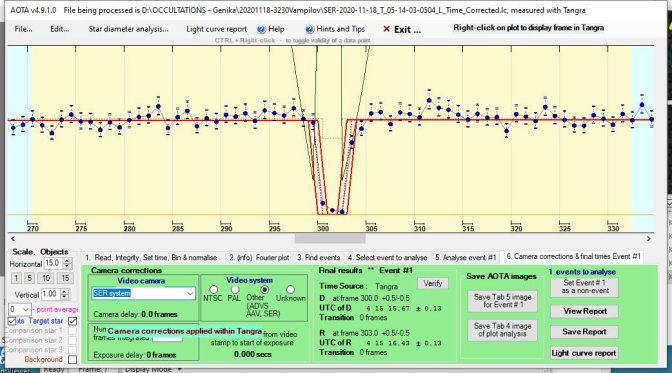The image size is (672, 373).
Task: Click the plot scrollbar thumb
Action: coord(330,238)
